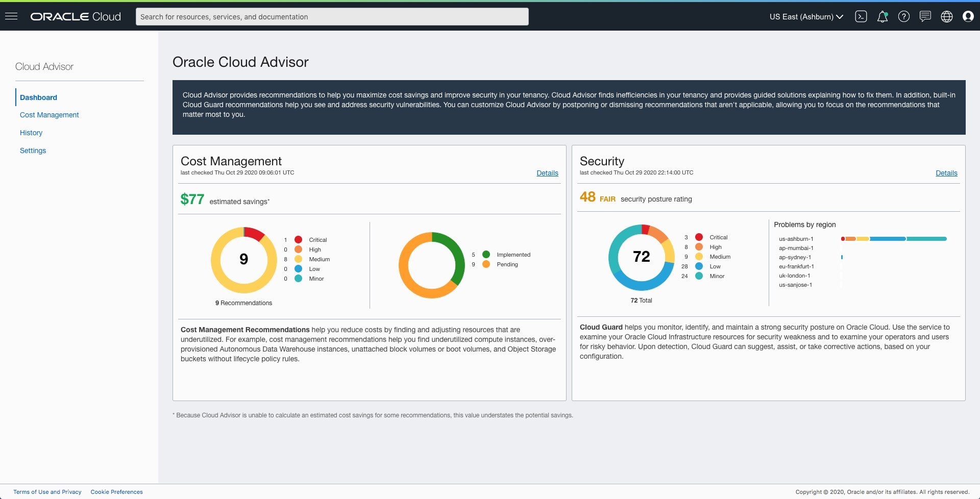Select Dashboard in the sidebar

pos(38,97)
